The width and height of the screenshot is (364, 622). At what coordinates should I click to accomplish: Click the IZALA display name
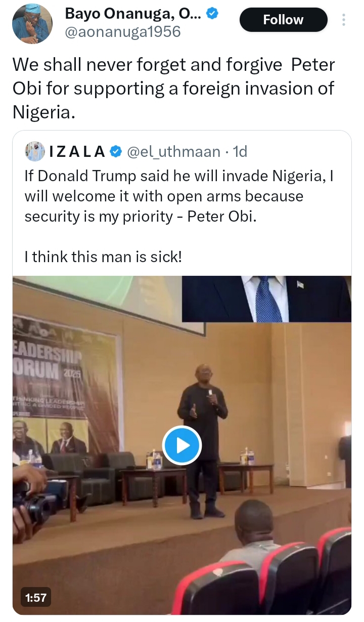click(77, 151)
